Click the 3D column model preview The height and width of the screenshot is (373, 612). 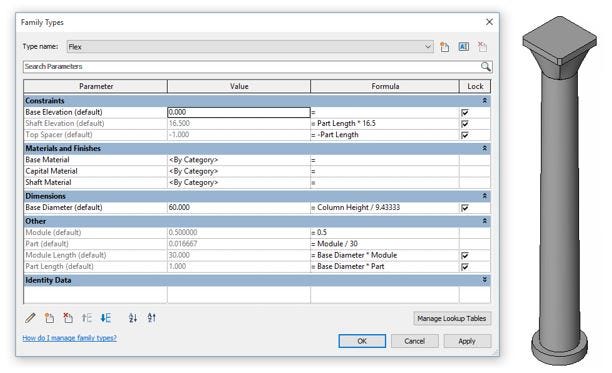(559, 190)
